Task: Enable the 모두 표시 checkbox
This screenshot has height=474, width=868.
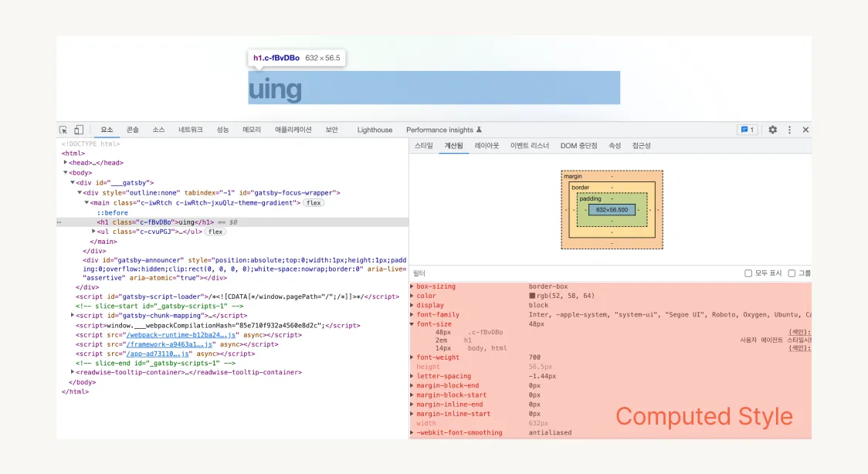Action: click(748, 273)
